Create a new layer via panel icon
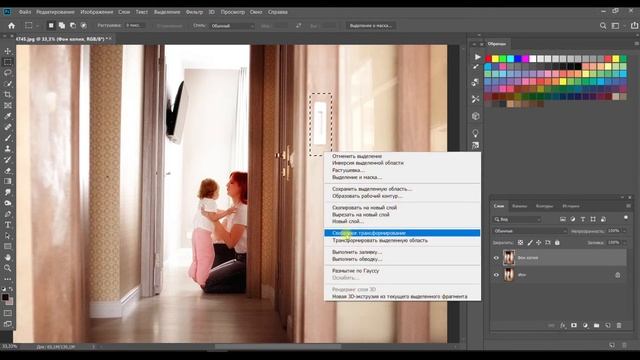640x360 pixels. pyautogui.click(x=608, y=325)
